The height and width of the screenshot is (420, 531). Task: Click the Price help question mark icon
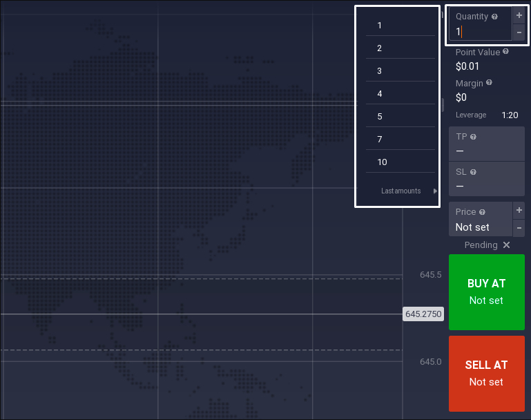tap(482, 212)
